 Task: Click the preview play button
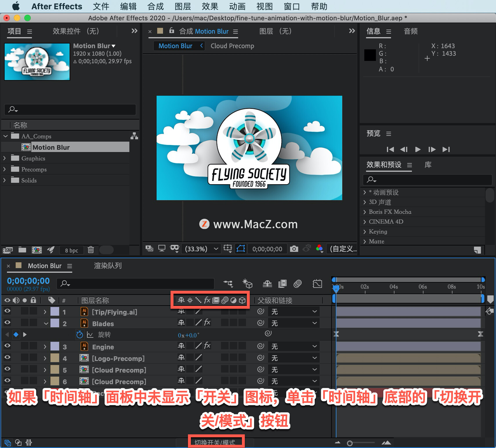click(418, 149)
